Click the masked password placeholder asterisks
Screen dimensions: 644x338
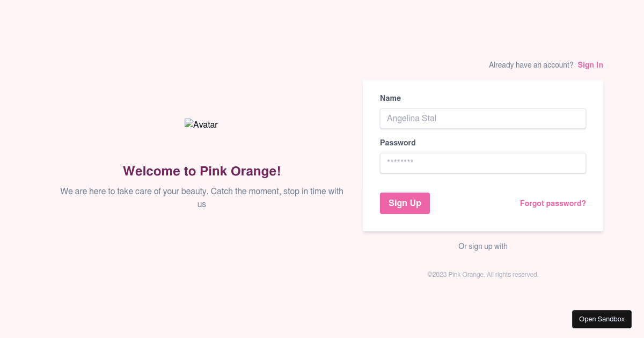pos(400,163)
